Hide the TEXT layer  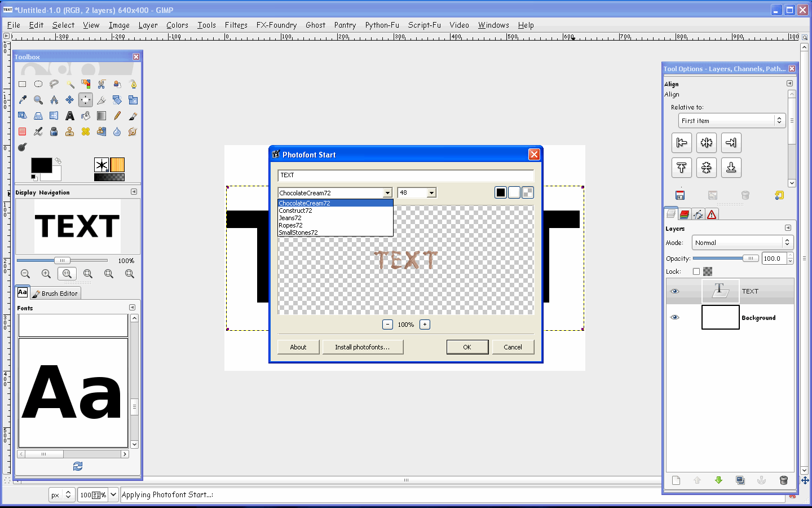(x=675, y=291)
